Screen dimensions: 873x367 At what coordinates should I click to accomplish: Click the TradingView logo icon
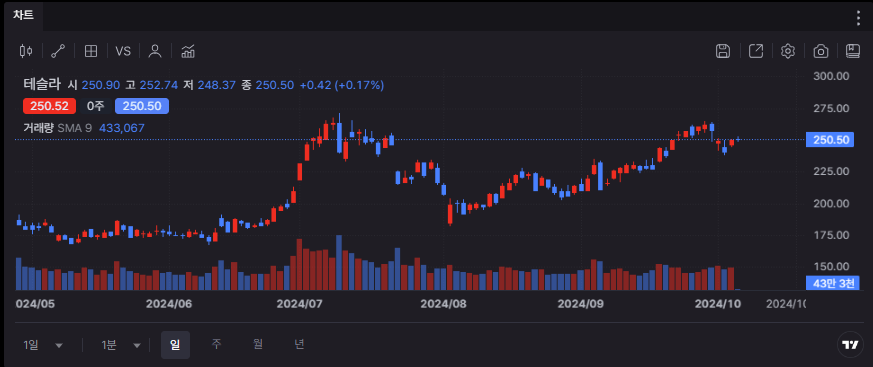pyautogui.click(x=850, y=345)
